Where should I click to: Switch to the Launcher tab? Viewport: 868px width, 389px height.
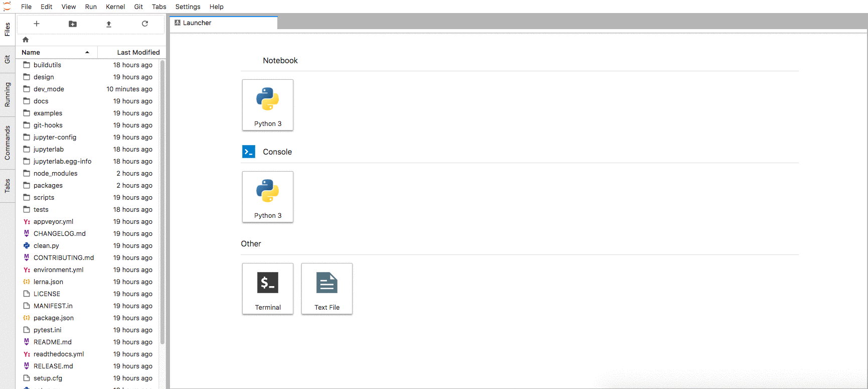(x=224, y=23)
